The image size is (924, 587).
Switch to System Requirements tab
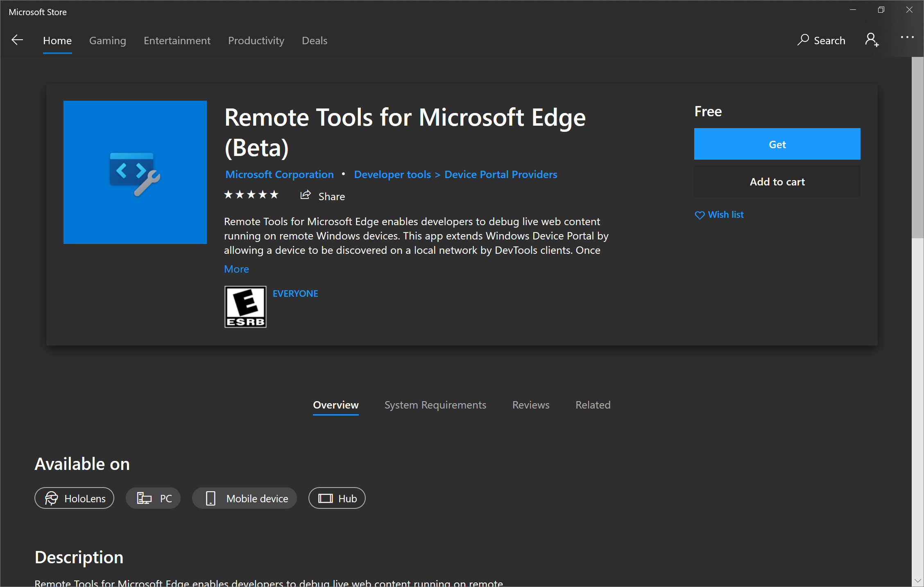[435, 404]
